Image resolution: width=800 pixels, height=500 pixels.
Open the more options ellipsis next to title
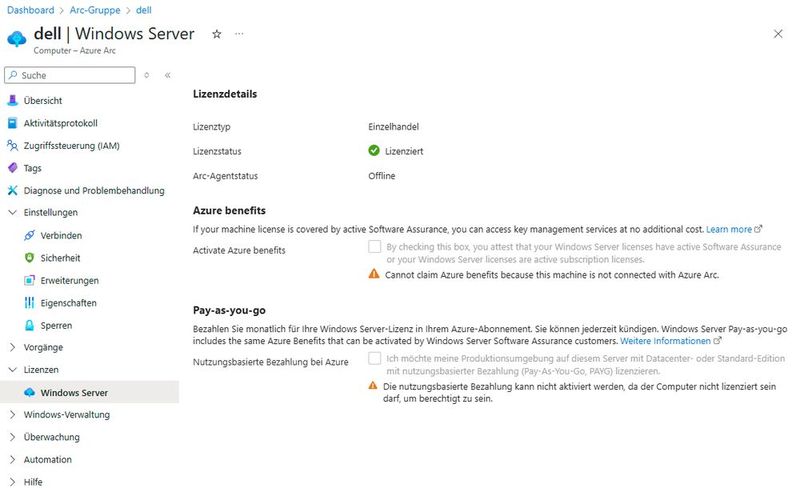pyautogui.click(x=239, y=34)
